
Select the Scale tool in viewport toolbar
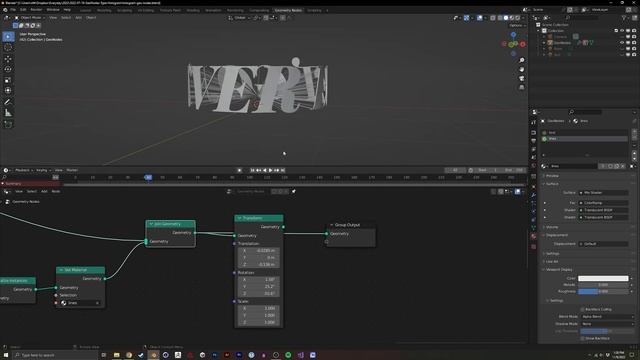click(8, 80)
